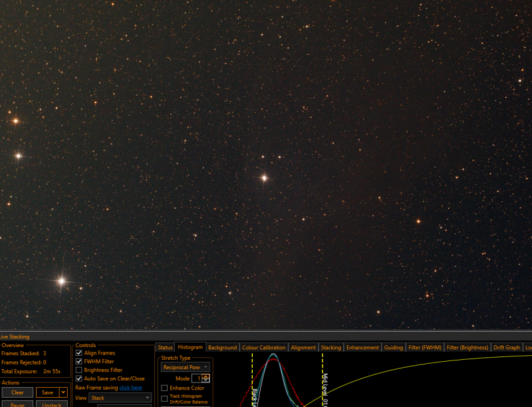Click the Pause button
Screen dimensions: 532x407
point(18,404)
